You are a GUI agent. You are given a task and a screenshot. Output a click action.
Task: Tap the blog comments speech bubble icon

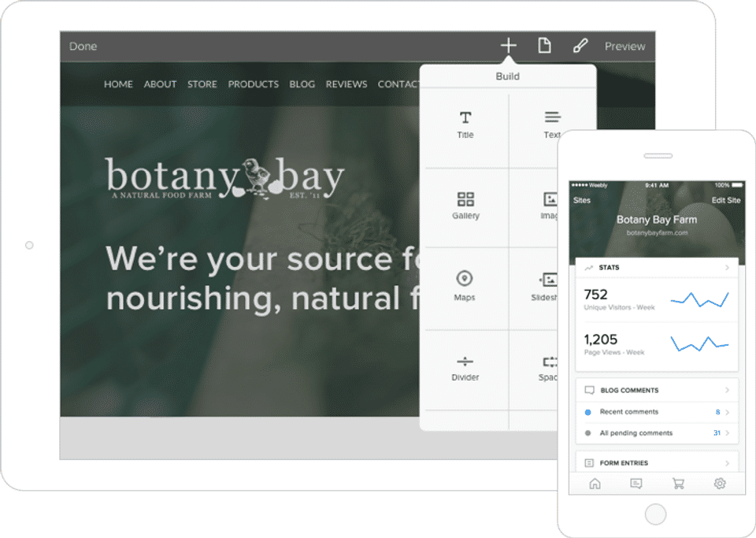pos(589,390)
